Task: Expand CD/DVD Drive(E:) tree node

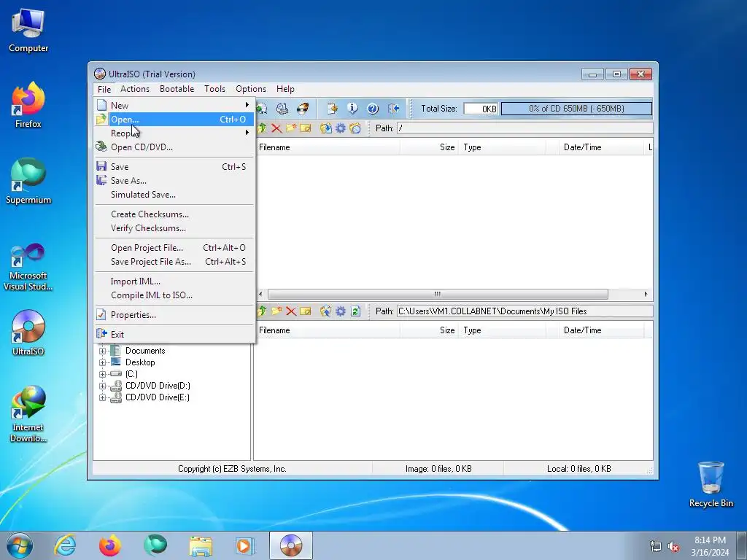Action: point(102,397)
